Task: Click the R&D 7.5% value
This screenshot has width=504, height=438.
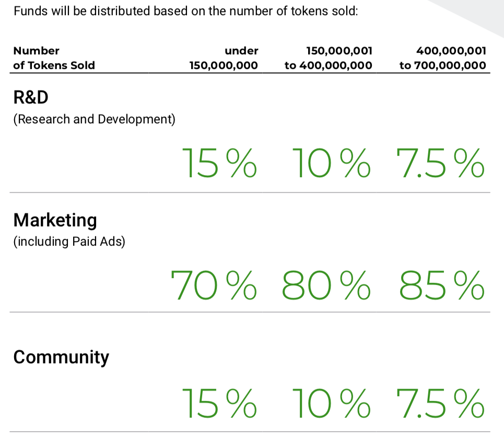Action: [440, 163]
